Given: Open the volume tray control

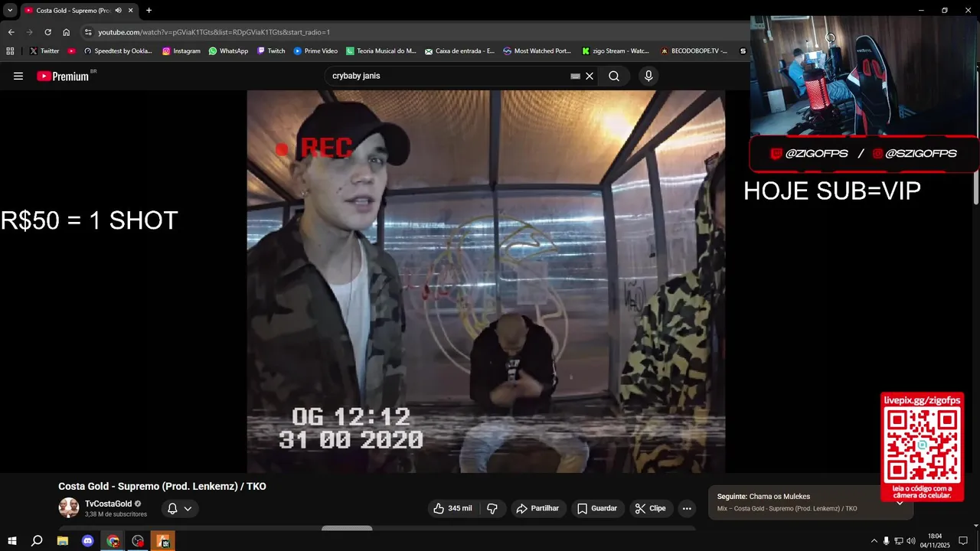Looking at the screenshot, I should coord(911,541).
